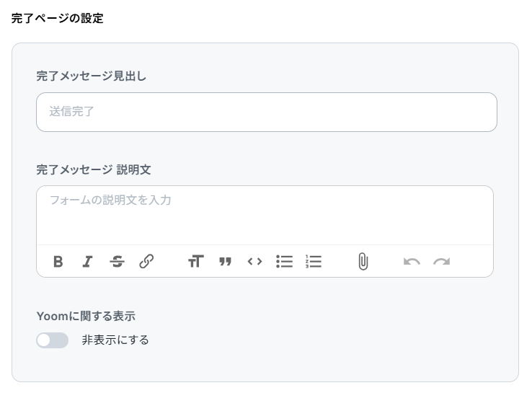The image size is (532, 393).
Task: Focus the フォームの説明文を入力 text area
Action: [265, 215]
